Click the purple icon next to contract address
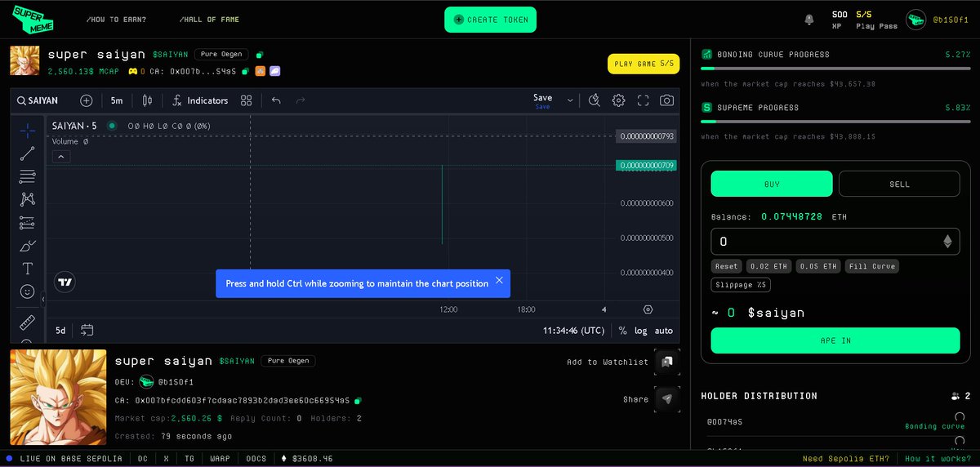The image size is (980, 467). tap(274, 72)
